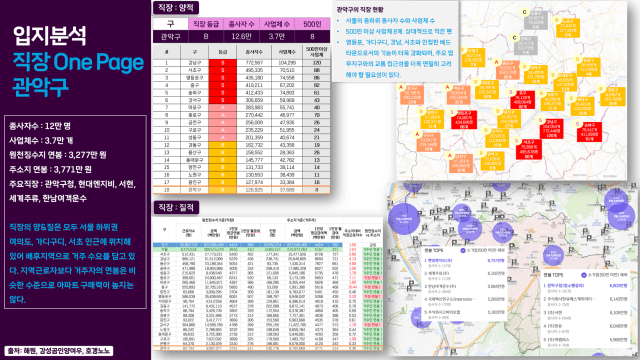Click the 직장 : 양적 section tab label
The width and height of the screenshot is (640, 360).
pyautogui.click(x=176, y=7)
